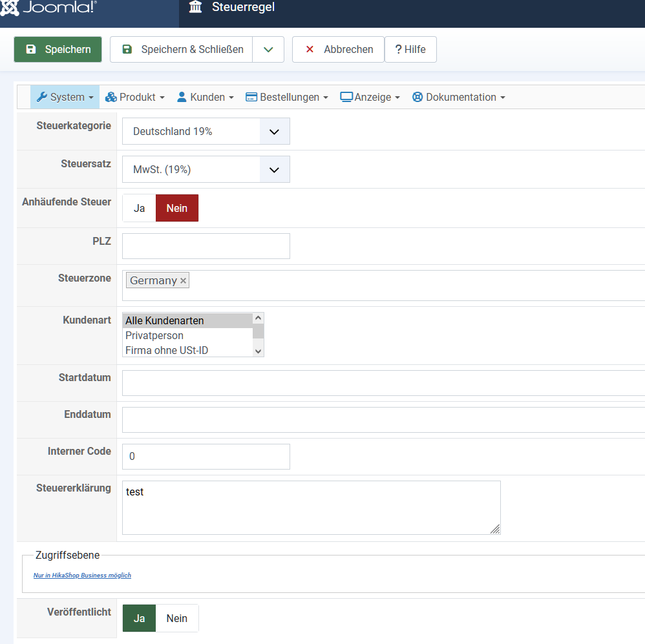Viewport: 645px width, 644px height.
Task: Select Privatperson in Kundenart list
Action: click(154, 335)
